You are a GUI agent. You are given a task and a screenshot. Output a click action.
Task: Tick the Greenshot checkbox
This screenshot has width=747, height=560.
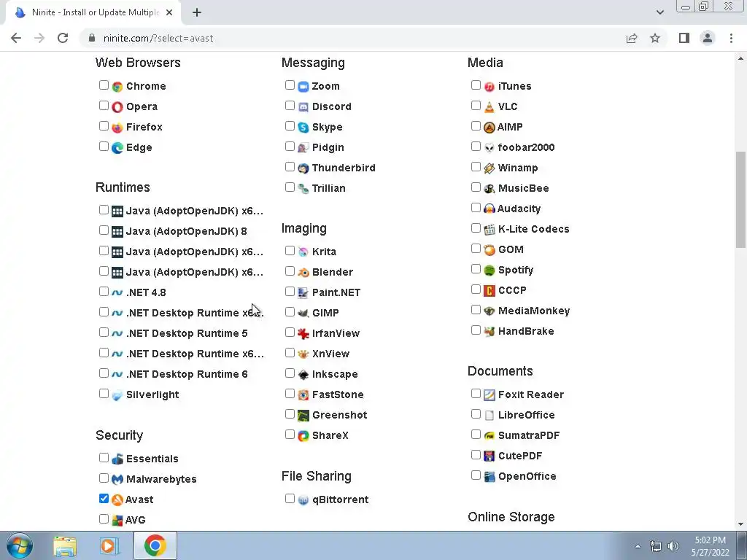[x=290, y=414]
